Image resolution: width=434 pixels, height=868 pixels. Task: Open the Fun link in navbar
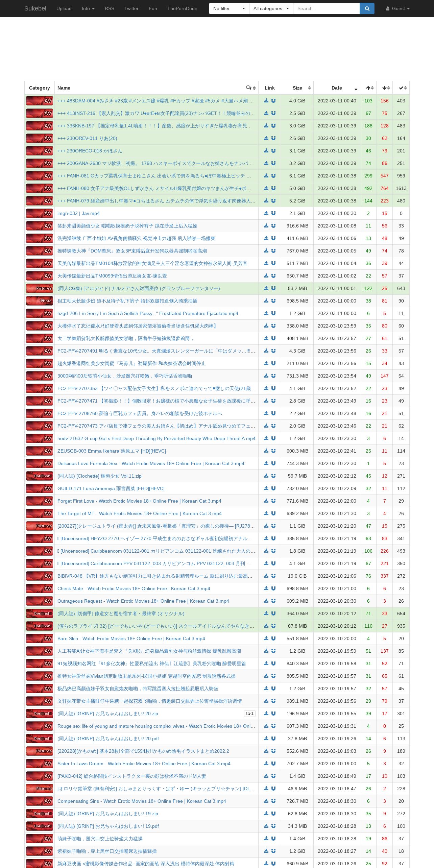click(x=153, y=8)
